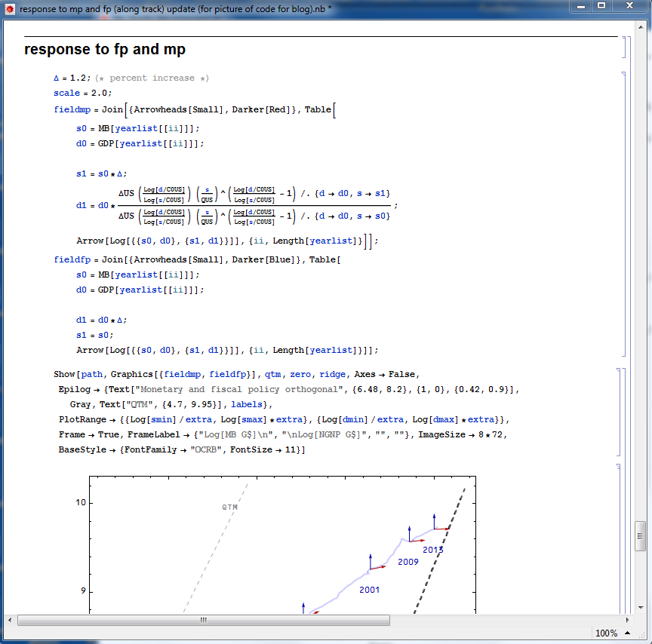The height and width of the screenshot is (644, 652).
Task: Place the cursor in the scale = 2.0 line
Action: click(83, 92)
